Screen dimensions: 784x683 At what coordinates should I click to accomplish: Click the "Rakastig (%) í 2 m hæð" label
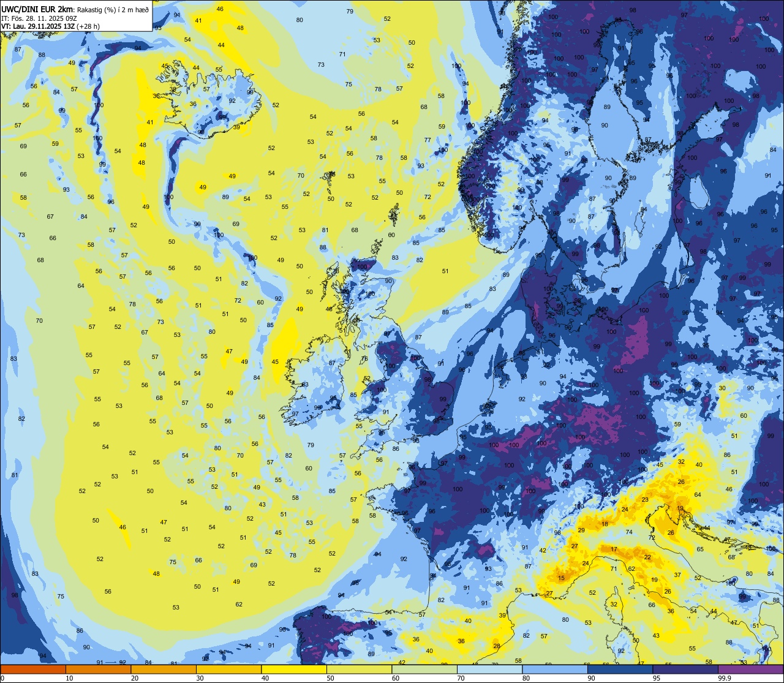click(112, 9)
